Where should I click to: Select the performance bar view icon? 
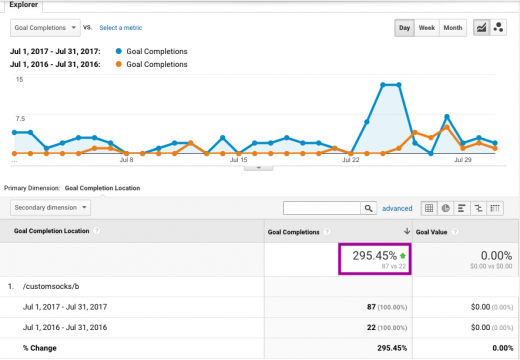pos(462,208)
